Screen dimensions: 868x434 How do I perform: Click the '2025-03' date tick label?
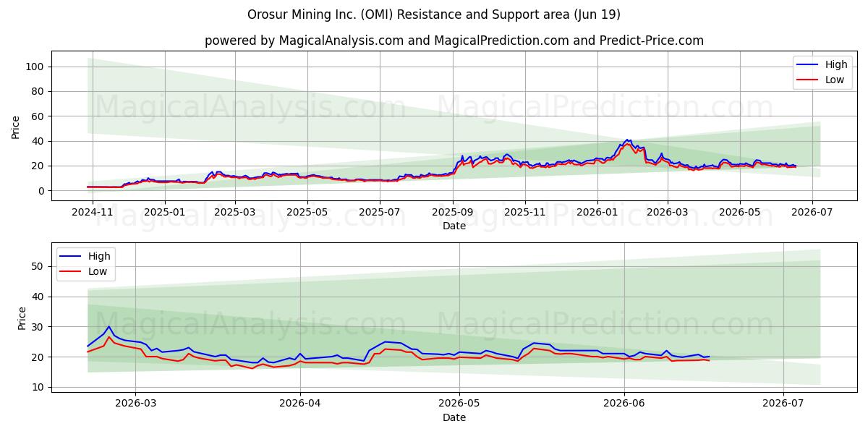point(235,213)
